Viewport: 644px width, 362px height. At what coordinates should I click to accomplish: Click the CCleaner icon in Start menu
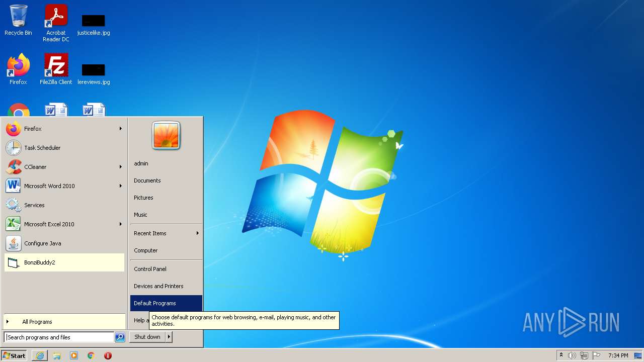click(x=14, y=167)
